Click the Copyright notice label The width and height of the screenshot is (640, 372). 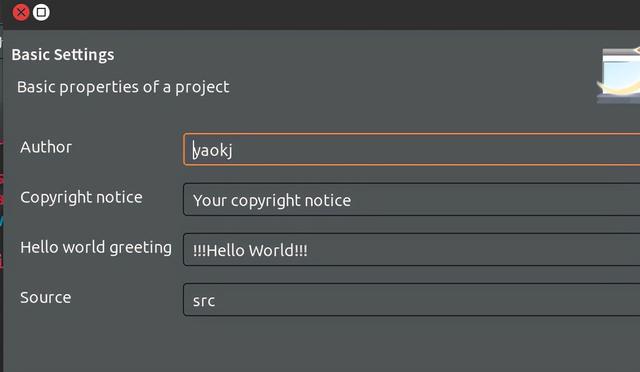click(81, 198)
